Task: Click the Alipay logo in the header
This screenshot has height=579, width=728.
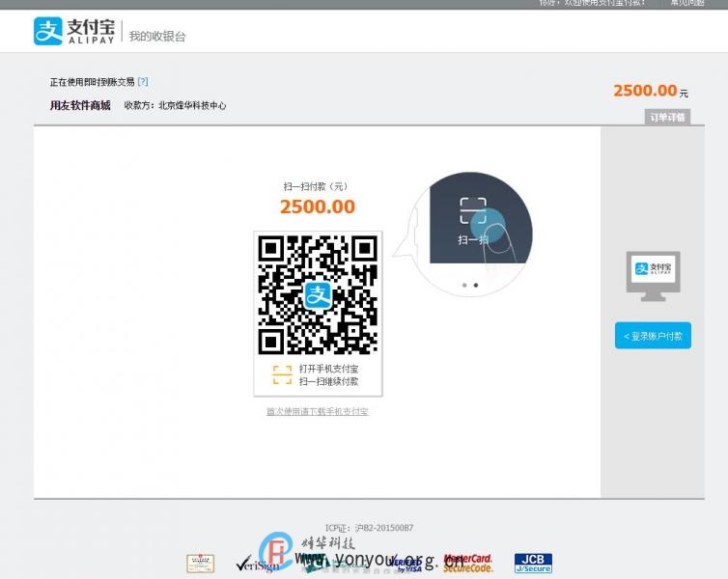Action: (x=74, y=31)
